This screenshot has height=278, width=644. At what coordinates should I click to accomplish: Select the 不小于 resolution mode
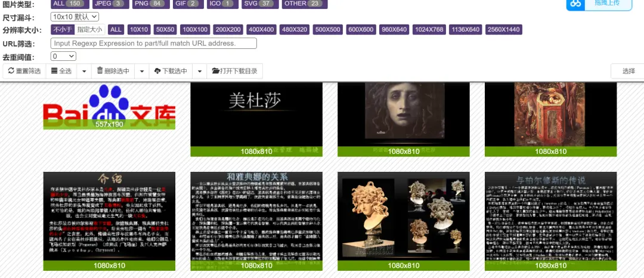click(63, 30)
